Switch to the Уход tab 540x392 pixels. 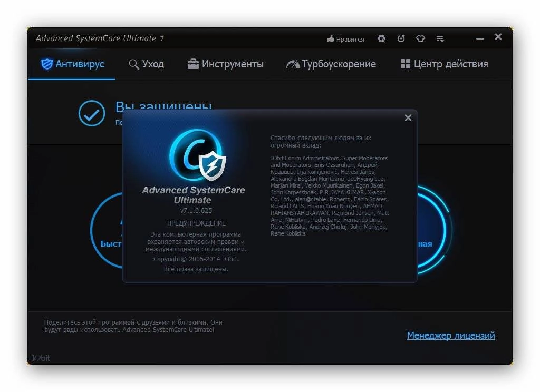coord(147,64)
